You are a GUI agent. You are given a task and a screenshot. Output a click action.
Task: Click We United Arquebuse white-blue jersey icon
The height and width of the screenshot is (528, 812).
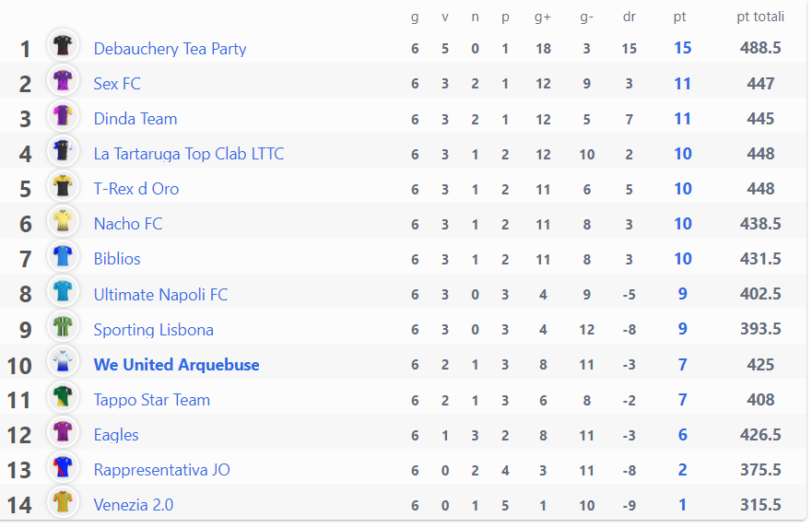pyautogui.click(x=63, y=361)
